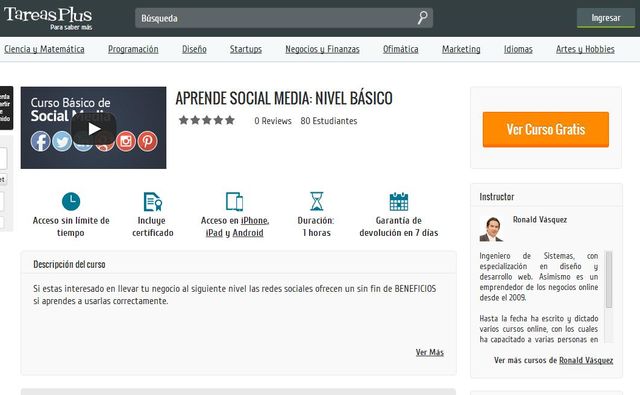Click the Pinterest icon in video thumbnail
Image resolution: width=640 pixels, height=395 pixels.
point(147,141)
